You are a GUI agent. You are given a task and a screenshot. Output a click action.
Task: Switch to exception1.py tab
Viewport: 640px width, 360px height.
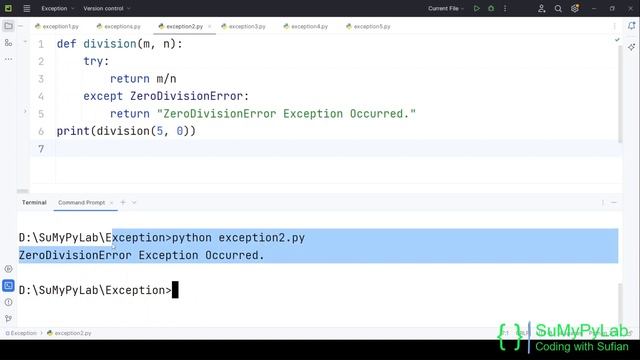(57, 26)
